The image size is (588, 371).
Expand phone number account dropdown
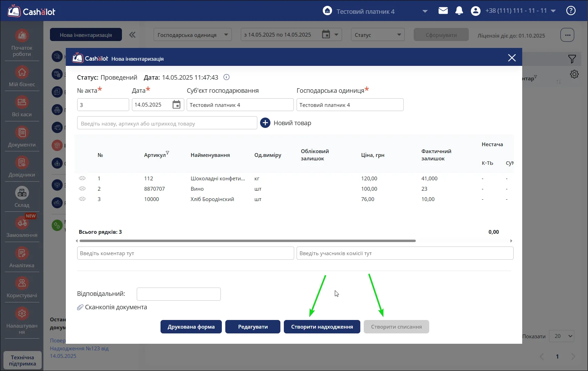click(x=553, y=11)
